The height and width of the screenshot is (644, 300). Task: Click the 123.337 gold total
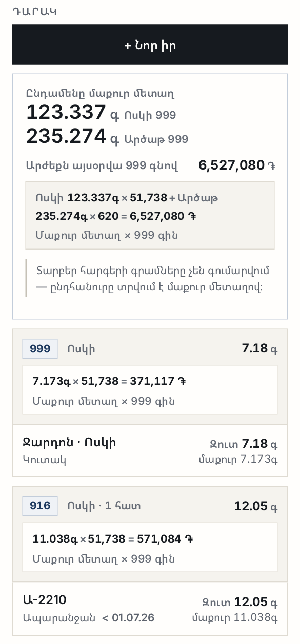(67, 112)
